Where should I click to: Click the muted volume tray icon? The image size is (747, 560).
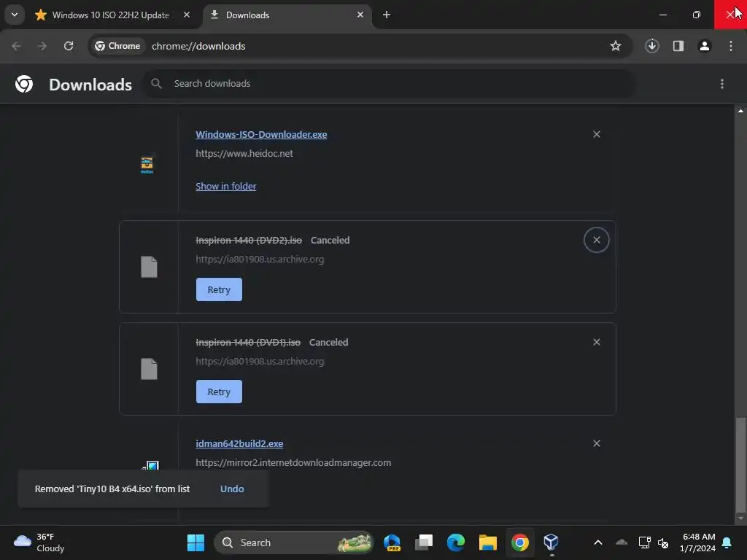coord(663,542)
